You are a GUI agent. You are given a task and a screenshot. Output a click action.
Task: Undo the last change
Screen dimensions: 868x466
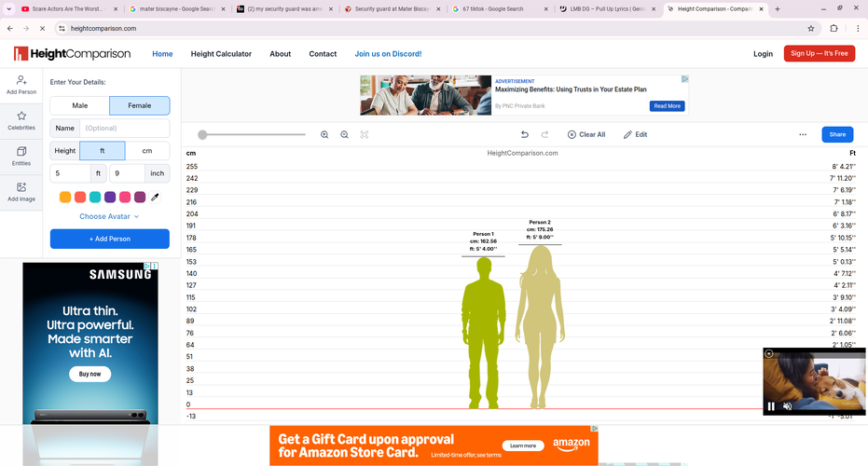click(x=525, y=134)
